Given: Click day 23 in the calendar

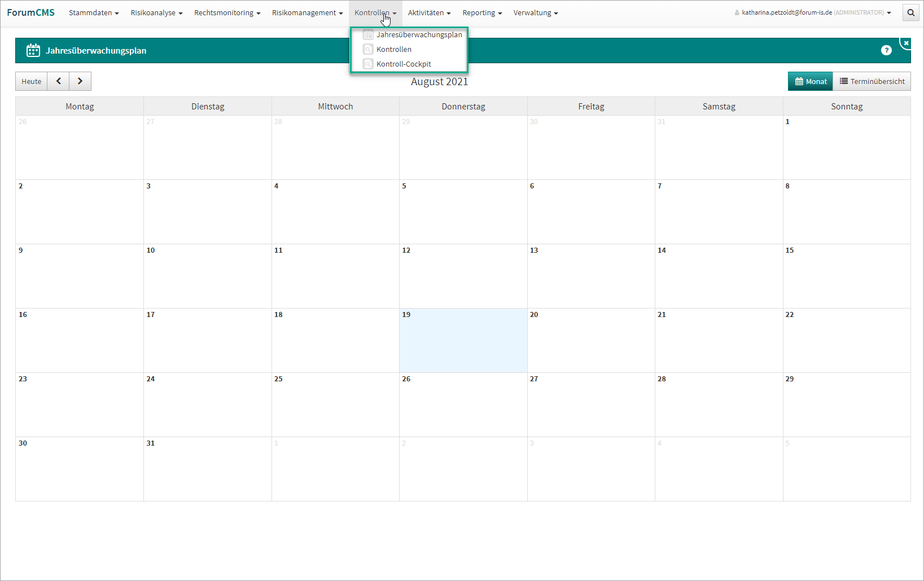Looking at the screenshot, I should [x=80, y=404].
